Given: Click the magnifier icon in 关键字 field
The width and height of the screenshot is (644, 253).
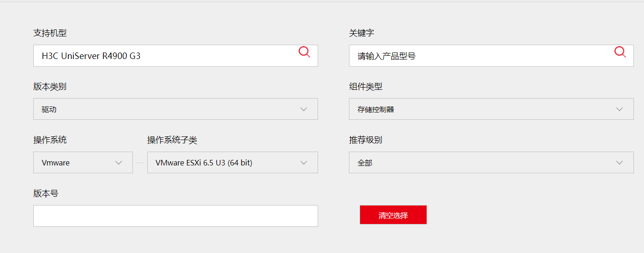Looking at the screenshot, I should tap(620, 52).
